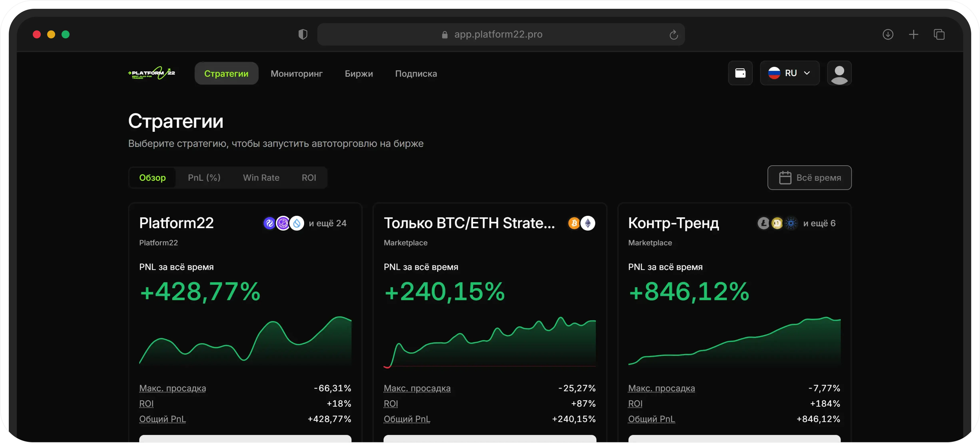Open the wallet icon button
Image resolution: width=980 pixels, height=443 pixels.
pos(740,73)
